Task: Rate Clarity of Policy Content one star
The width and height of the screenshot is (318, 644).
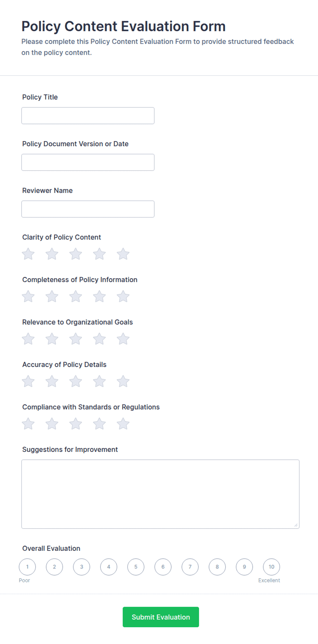Action: [28, 254]
